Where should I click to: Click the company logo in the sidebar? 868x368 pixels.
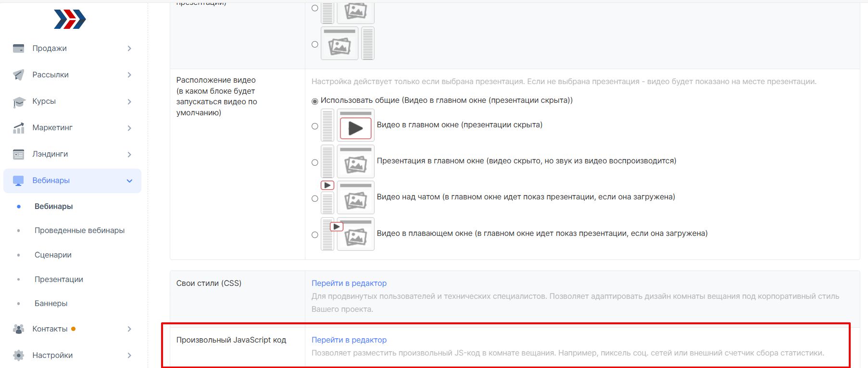[x=70, y=19]
